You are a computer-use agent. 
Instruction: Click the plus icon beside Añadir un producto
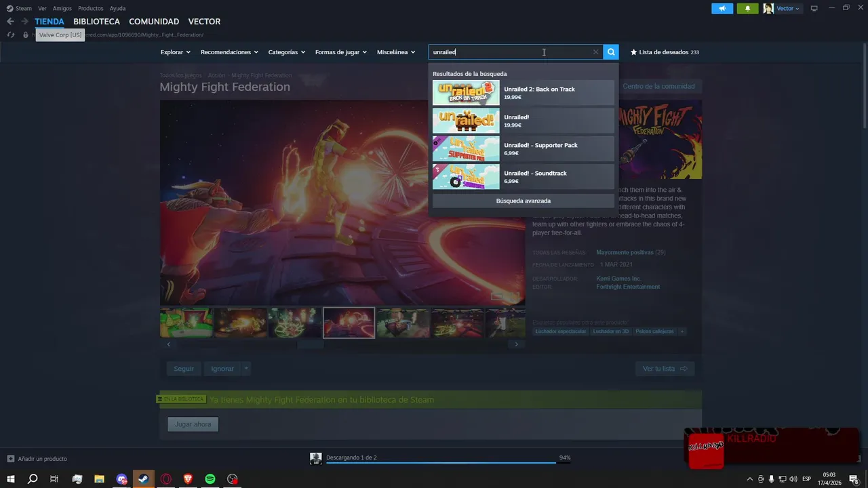click(10, 459)
